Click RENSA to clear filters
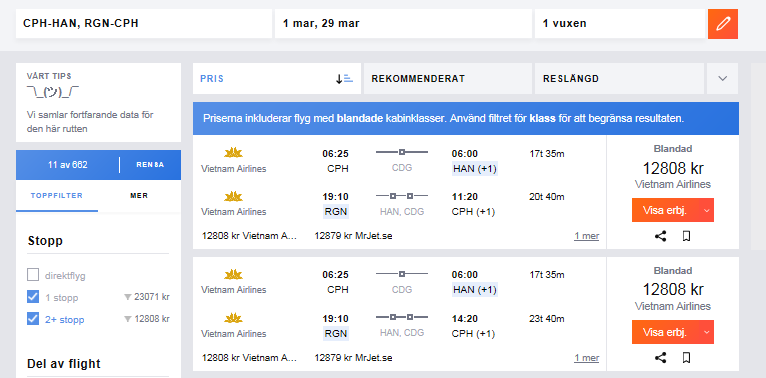The height and width of the screenshot is (378, 766). click(x=150, y=165)
